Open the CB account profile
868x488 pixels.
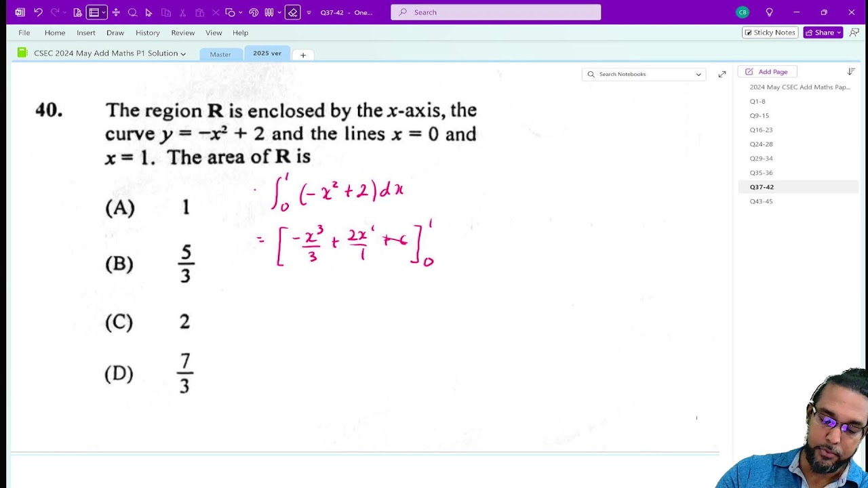743,12
